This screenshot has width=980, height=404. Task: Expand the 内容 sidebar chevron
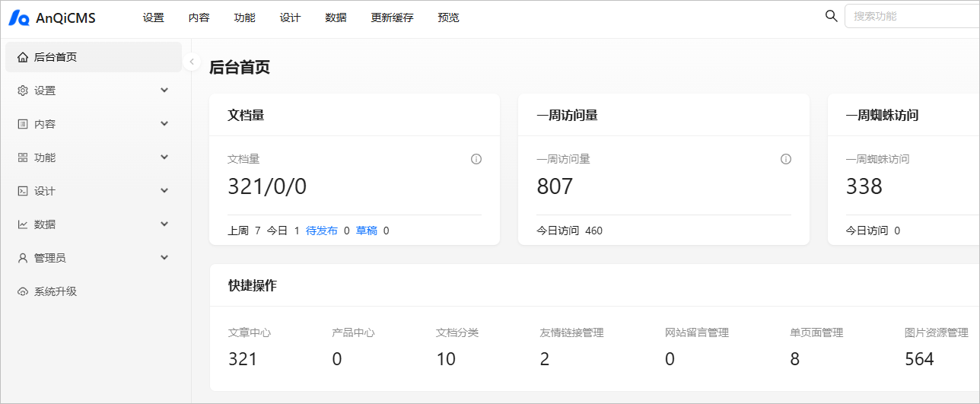[164, 123]
